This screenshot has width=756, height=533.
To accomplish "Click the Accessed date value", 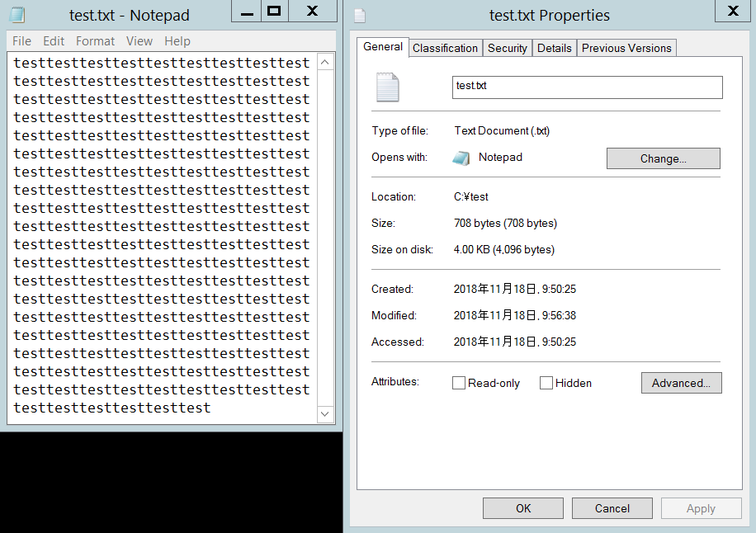I will click(514, 342).
